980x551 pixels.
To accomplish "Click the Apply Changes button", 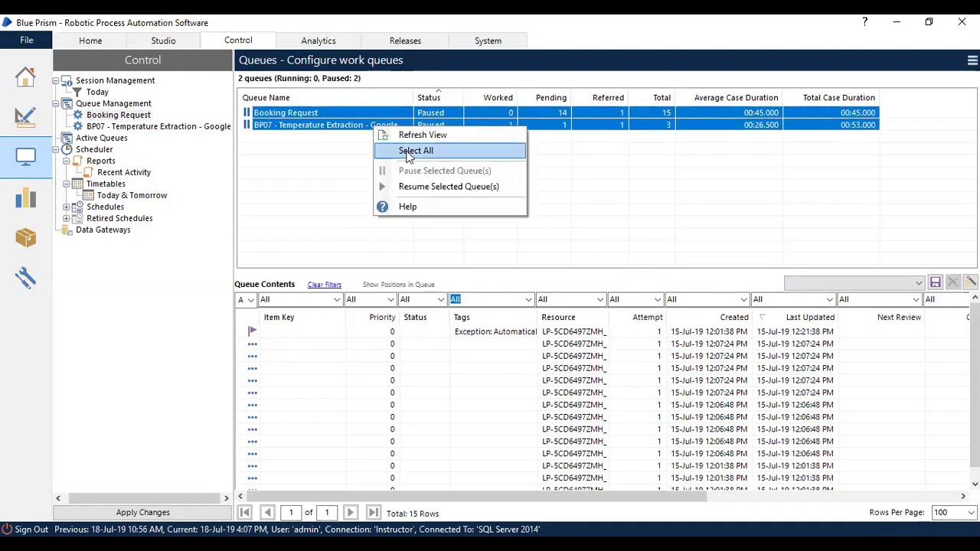I will coord(143,513).
